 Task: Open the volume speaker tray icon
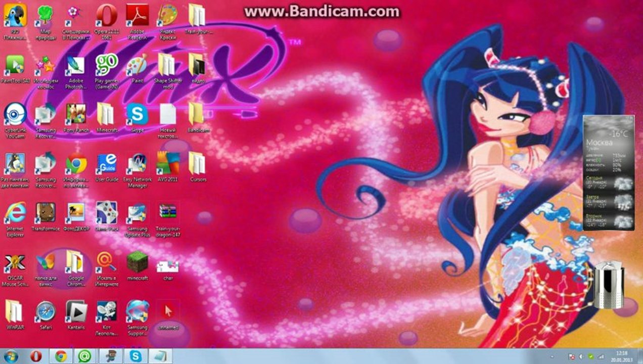(581, 357)
